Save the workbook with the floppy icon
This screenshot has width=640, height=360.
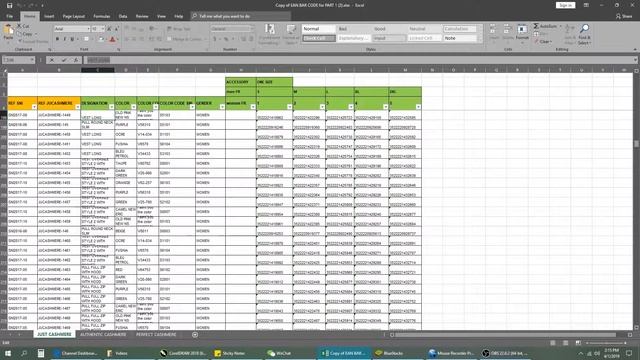coord(9,5)
